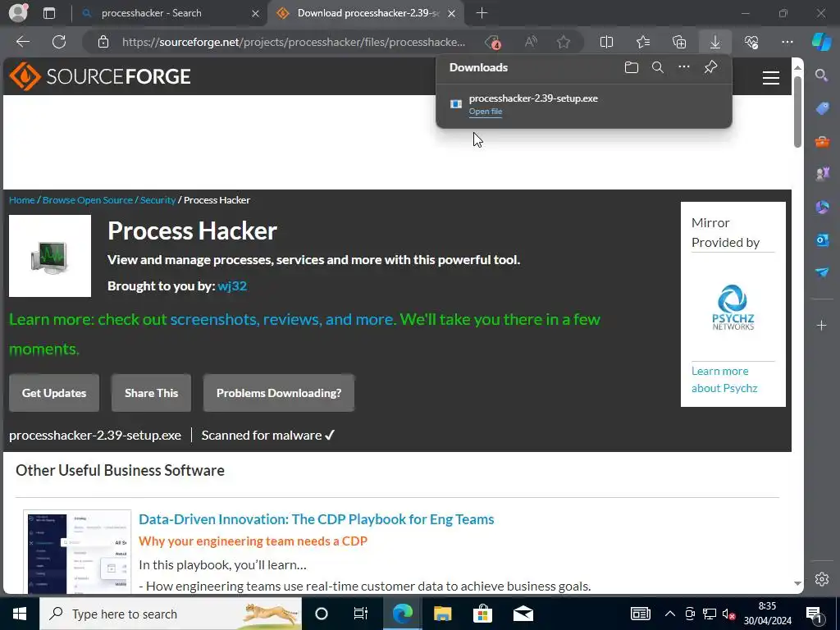Click the CDP playbook ad thumbnail
Viewport: 840px width, 630px height.
77,552
